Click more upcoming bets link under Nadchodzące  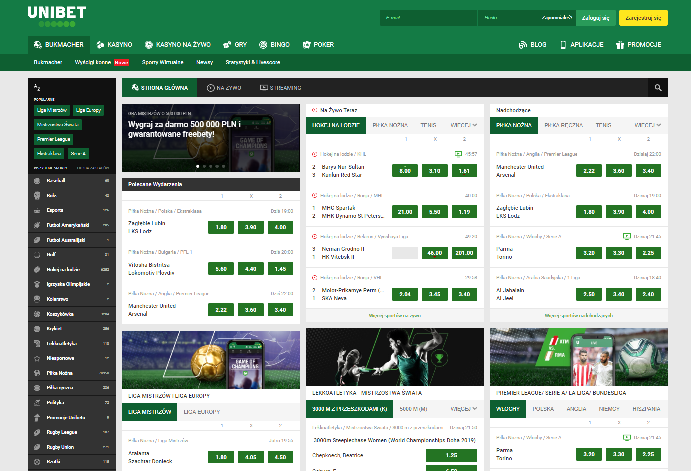click(579, 315)
